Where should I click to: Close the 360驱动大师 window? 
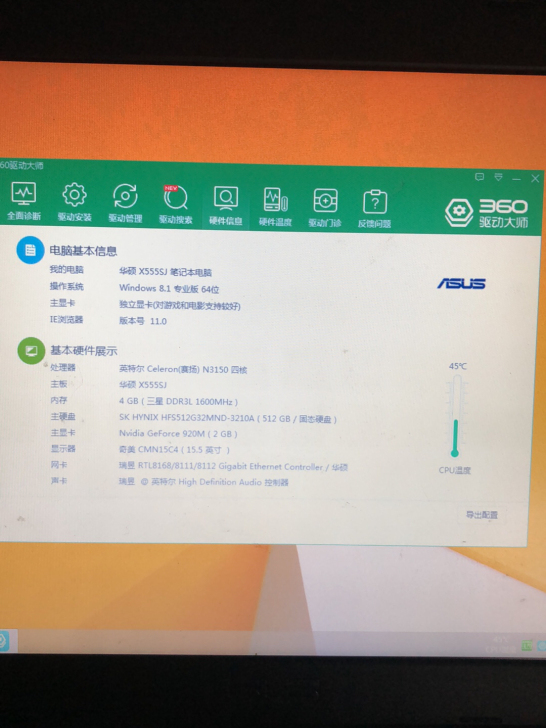click(535, 179)
